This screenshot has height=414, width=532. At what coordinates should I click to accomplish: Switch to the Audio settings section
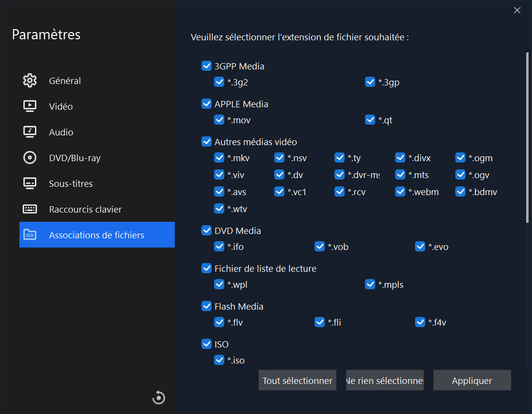(x=61, y=132)
